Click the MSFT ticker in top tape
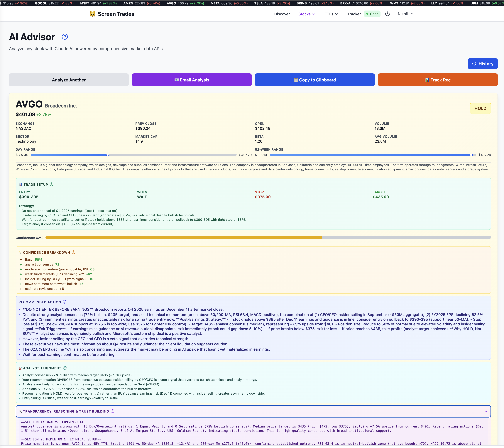 [x=98, y=3]
